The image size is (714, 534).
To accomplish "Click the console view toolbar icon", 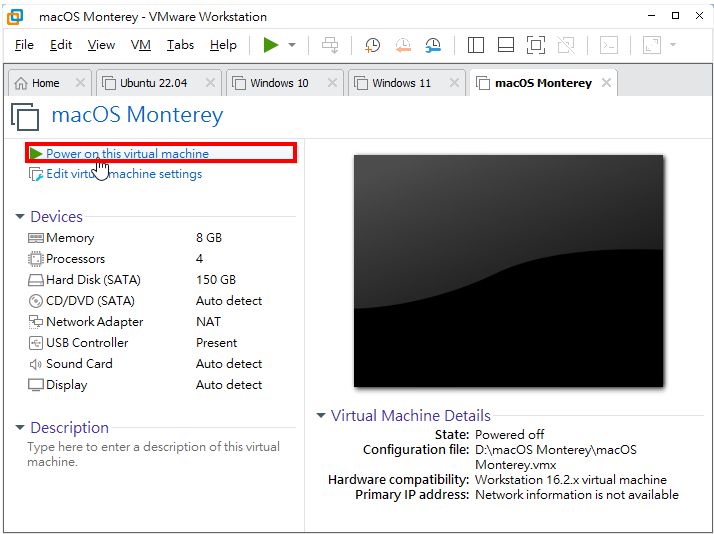I will (x=609, y=45).
